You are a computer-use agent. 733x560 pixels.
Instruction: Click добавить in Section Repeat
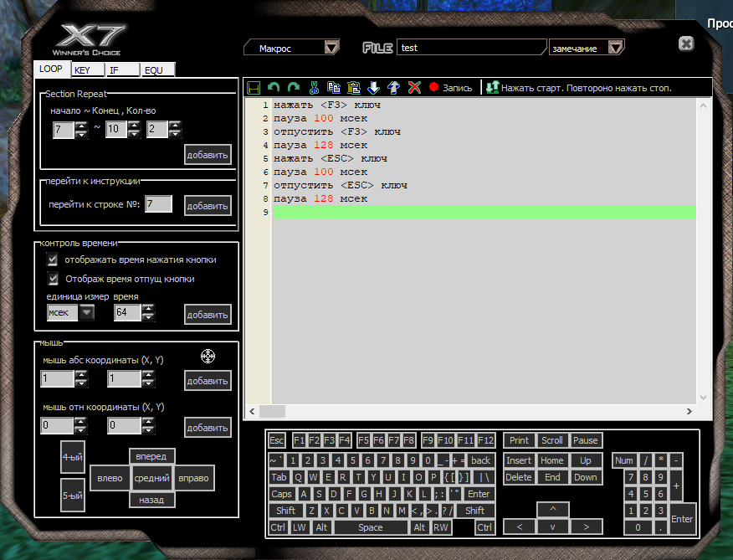(208, 155)
